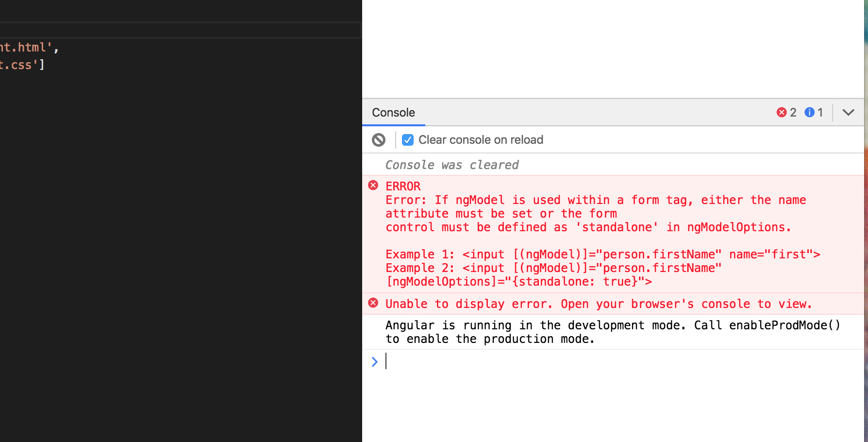Clear the console using the prohibit icon

378,139
